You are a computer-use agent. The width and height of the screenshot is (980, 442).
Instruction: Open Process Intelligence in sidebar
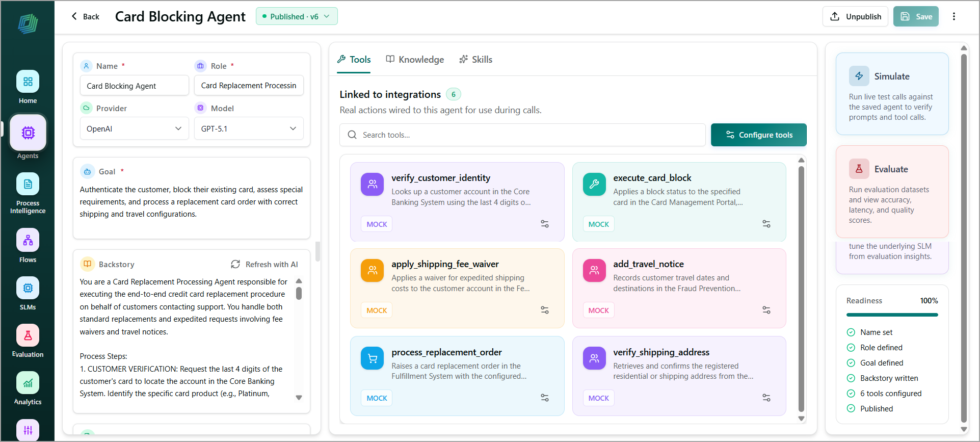[28, 193]
